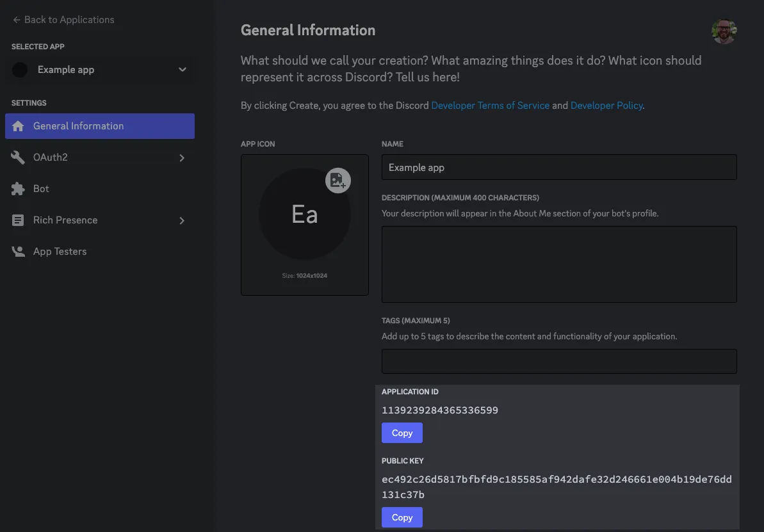Click the upload image icon on app icon
Screen dimensions: 764x532
[337, 181]
